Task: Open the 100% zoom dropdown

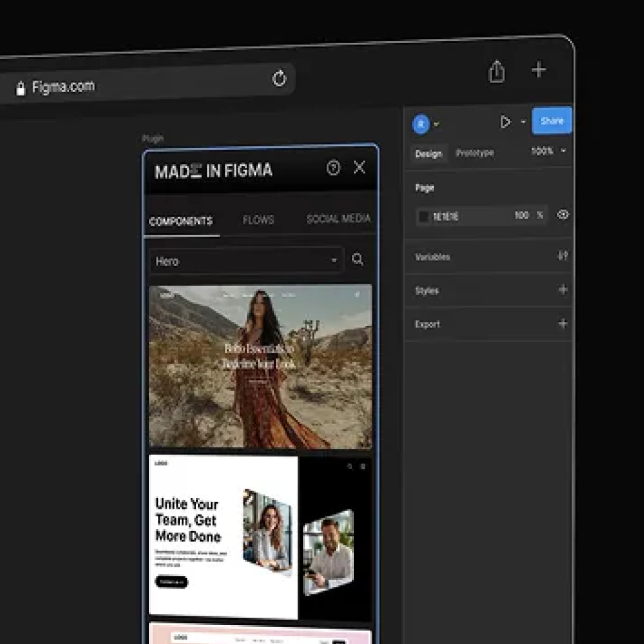Action: (548, 151)
